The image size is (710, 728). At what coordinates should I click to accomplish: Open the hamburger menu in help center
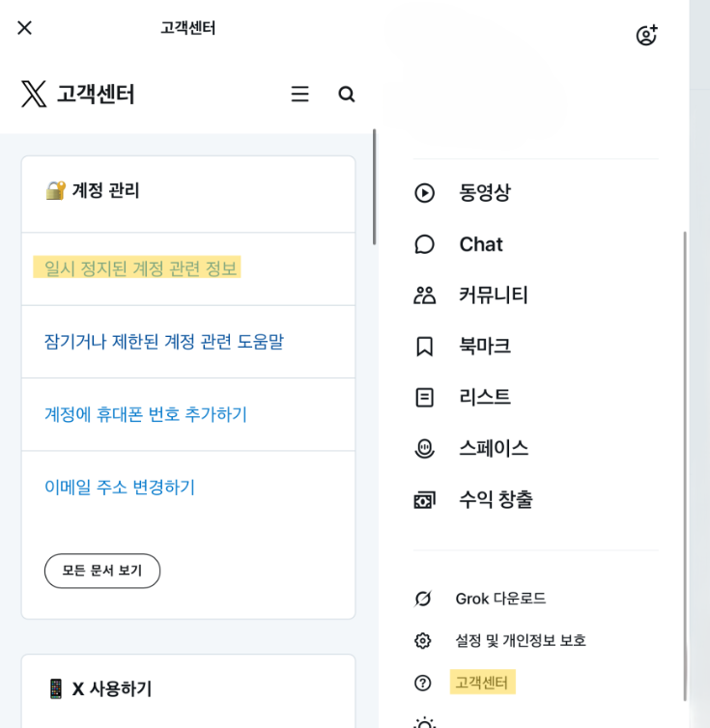click(300, 94)
